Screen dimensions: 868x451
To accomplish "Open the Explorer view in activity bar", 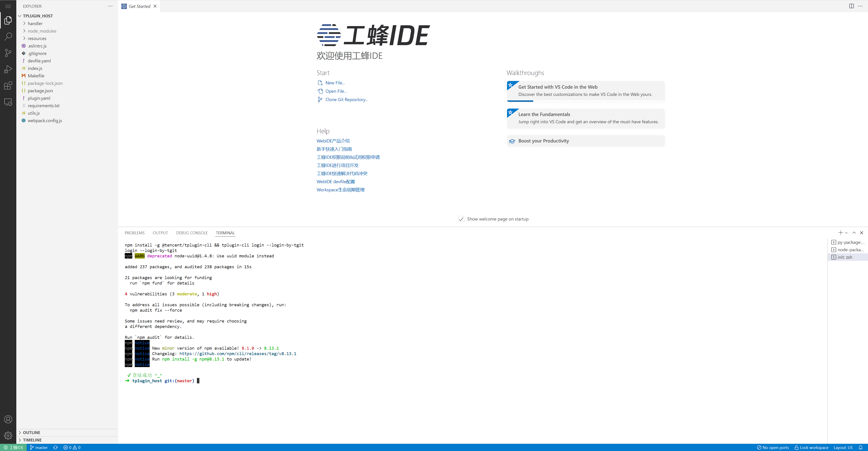I will point(8,21).
